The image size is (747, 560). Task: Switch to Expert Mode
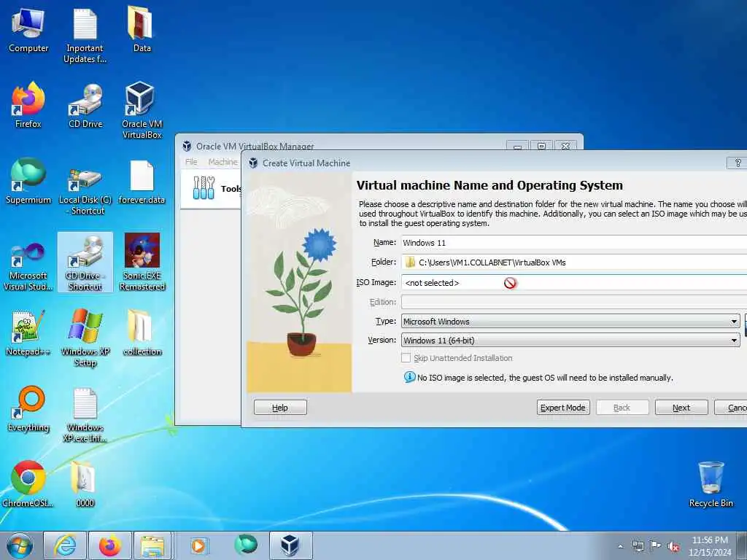click(563, 408)
